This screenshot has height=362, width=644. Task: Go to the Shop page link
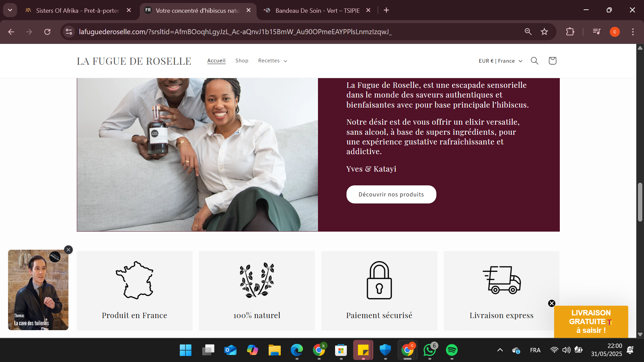pyautogui.click(x=242, y=61)
